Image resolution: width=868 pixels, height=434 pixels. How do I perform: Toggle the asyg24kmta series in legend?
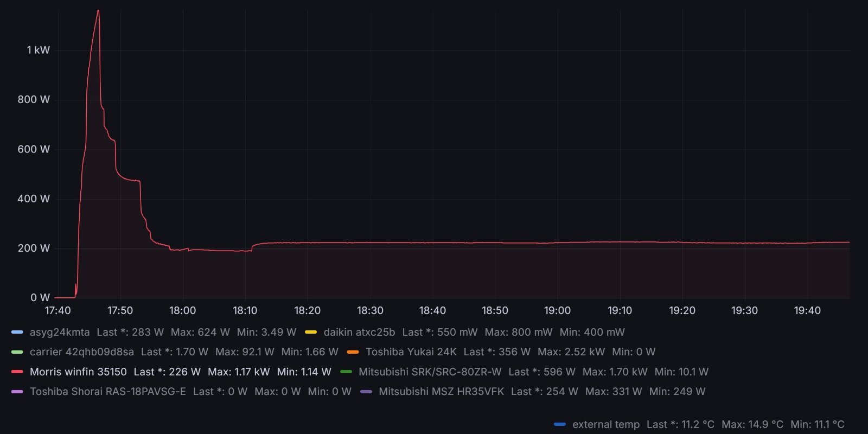pyautogui.click(x=60, y=332)
